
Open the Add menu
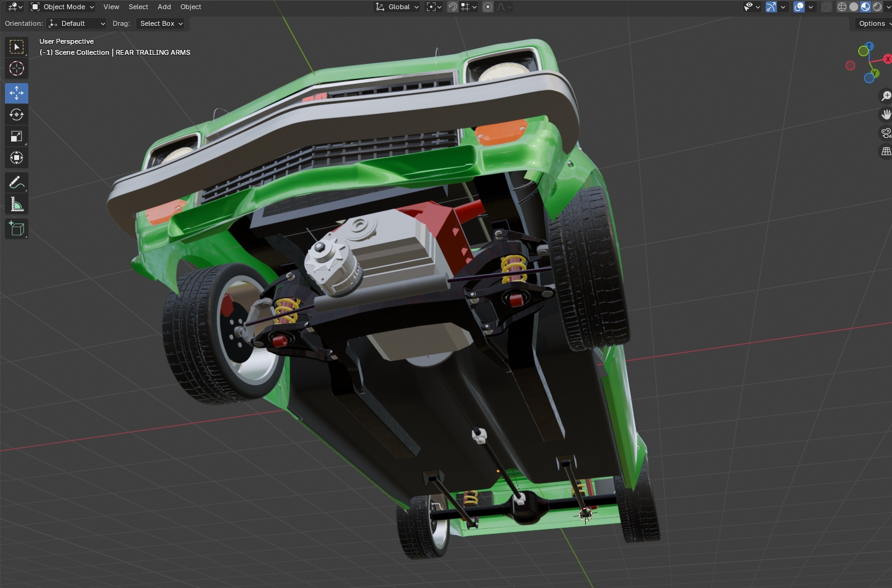tap(164, 7)
